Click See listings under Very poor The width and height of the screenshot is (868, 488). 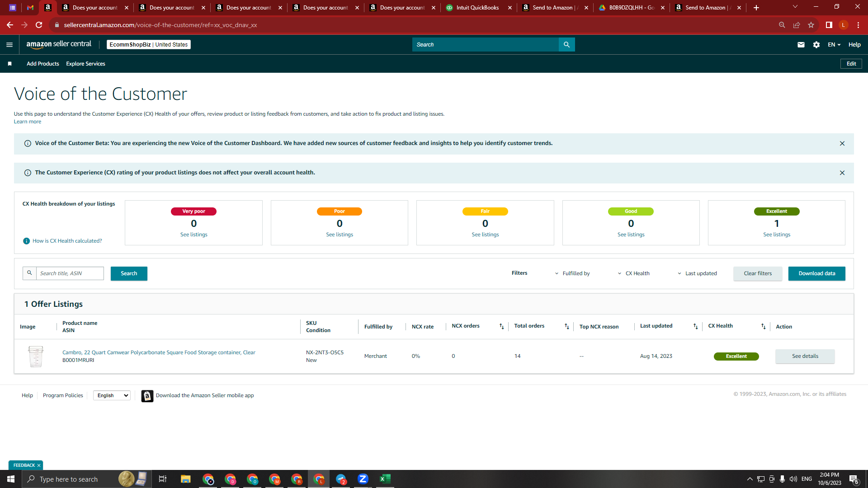[193, 235]
